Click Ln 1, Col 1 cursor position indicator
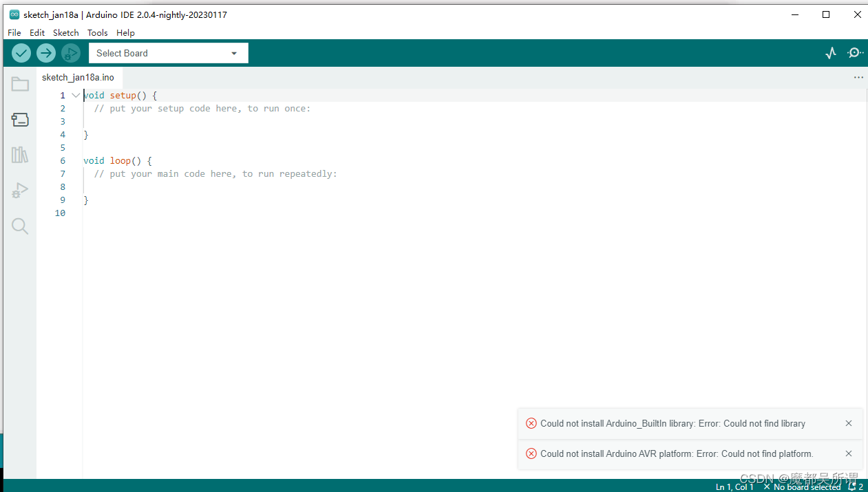This screenshot has width=868, height=492. [735, 486]
